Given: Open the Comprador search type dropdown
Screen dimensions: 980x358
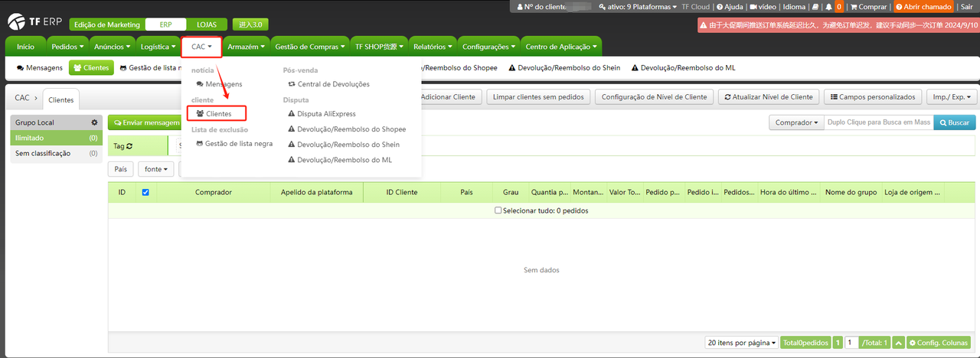Looking at the screenshot, I should tap(796, 122).
